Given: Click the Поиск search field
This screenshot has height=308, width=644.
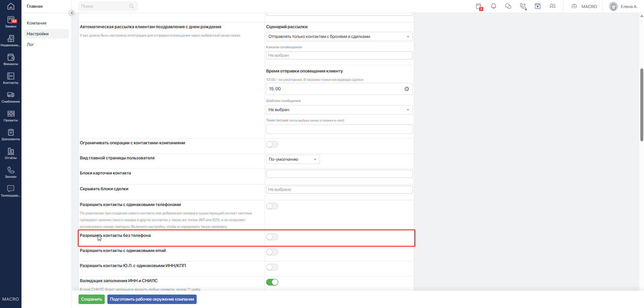Looking at the screenshot, I should [x=108, y=6].
